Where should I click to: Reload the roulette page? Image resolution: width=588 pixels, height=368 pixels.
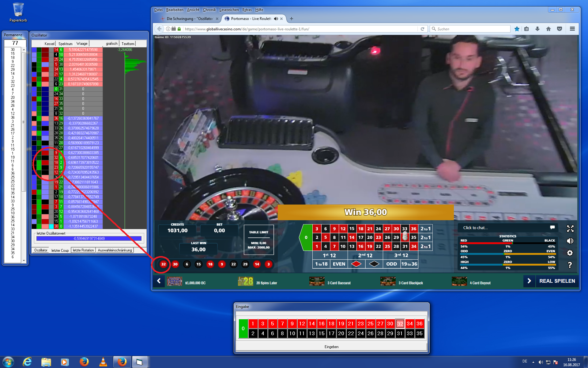[422, 29]
